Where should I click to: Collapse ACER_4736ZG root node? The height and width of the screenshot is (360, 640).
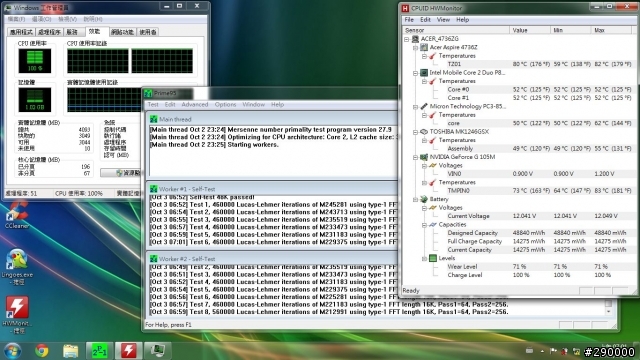407,39
